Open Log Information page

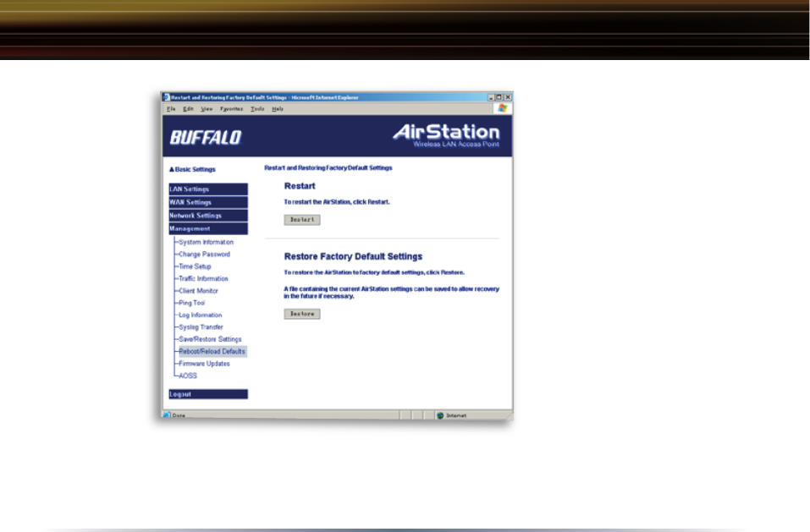pos(201,315)
